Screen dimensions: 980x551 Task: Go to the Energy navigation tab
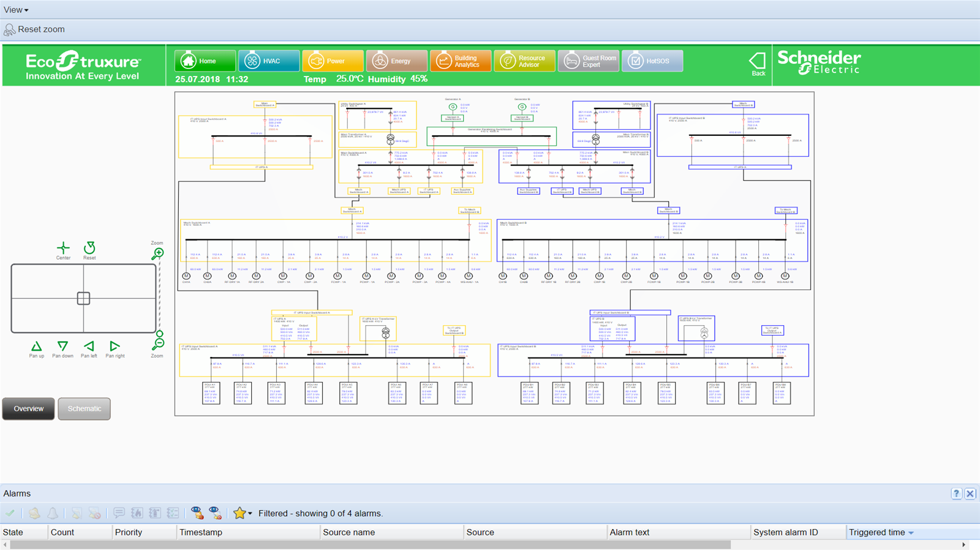coord(396,61)
